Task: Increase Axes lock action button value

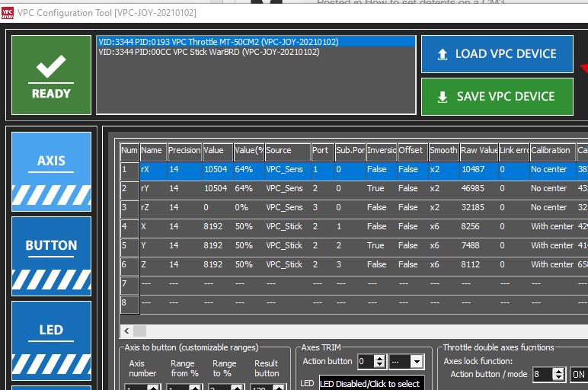Action: (558, 371)
